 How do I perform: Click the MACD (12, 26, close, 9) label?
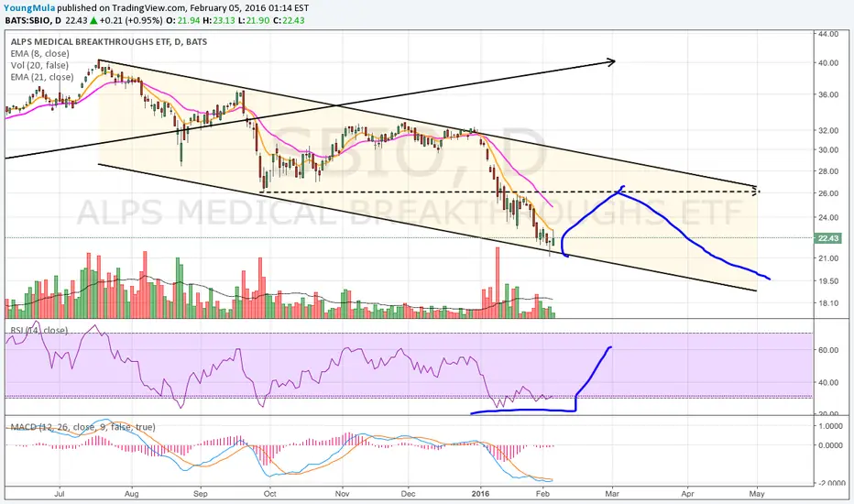click(x=82, y=427)
